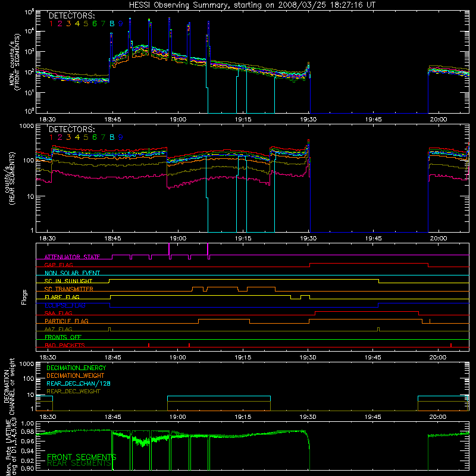Click the BAD PACKETS label
The height and width of the screenshot is (476, 476).
point(65,345)
